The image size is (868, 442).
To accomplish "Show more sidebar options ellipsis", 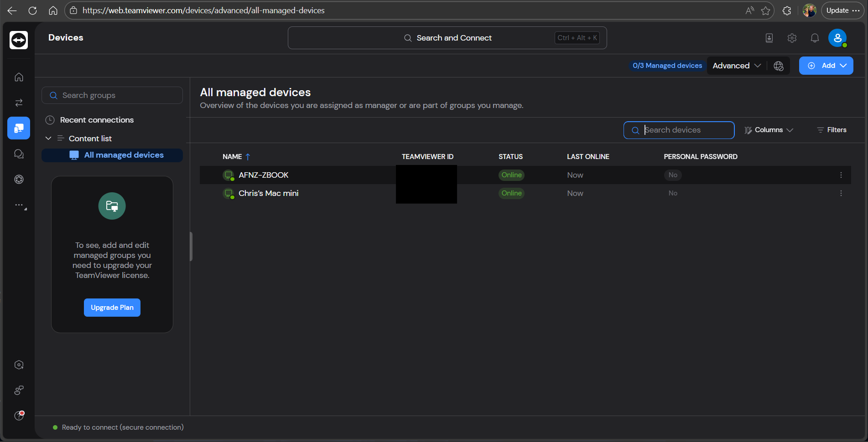I will pyautogui.click(x=20, y=206).
